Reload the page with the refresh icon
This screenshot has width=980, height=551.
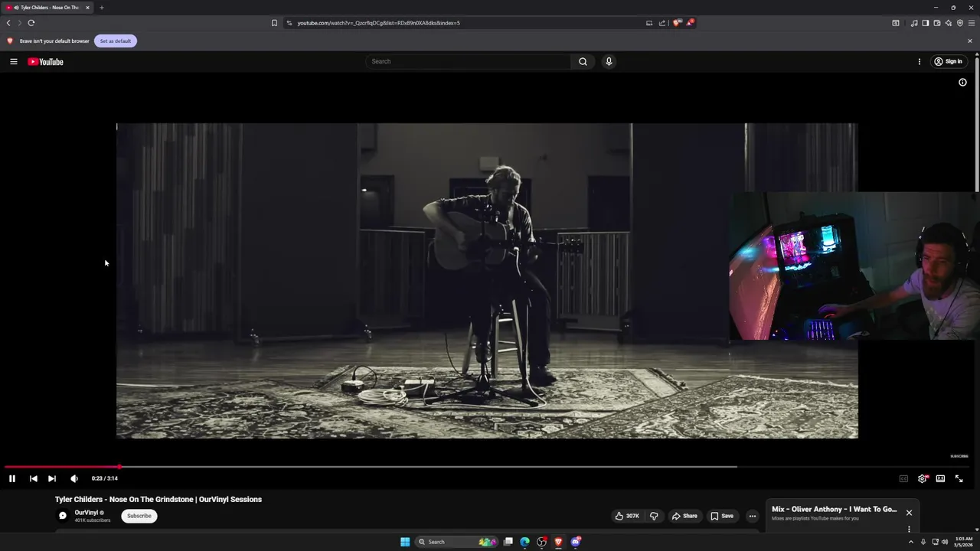pyautogui.click(x=31, y=23)
